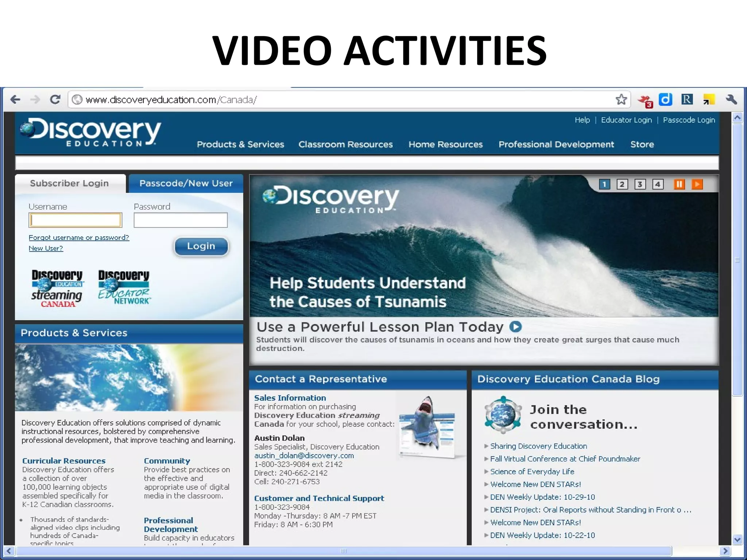Show banner slide 2
The height and width of the screenshot is (560, 747).
(622, 184)
